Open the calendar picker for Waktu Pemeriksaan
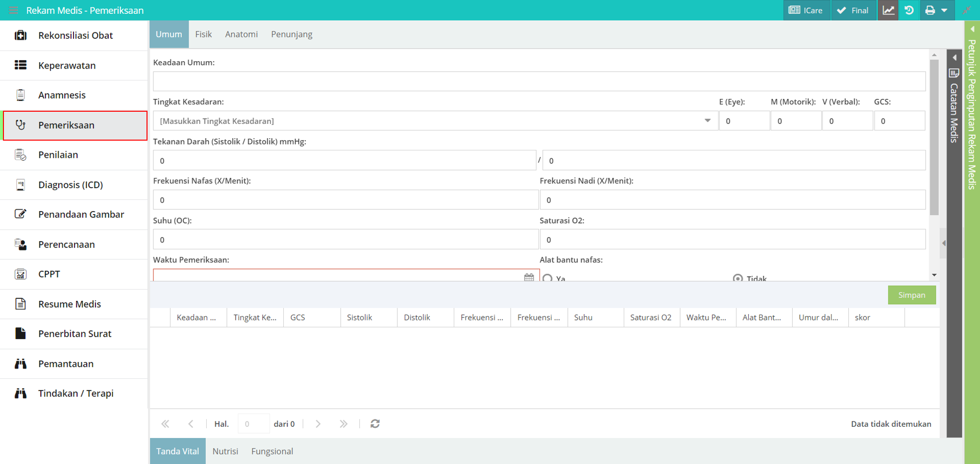Screen dimensions: 980x464 [529, 277]
